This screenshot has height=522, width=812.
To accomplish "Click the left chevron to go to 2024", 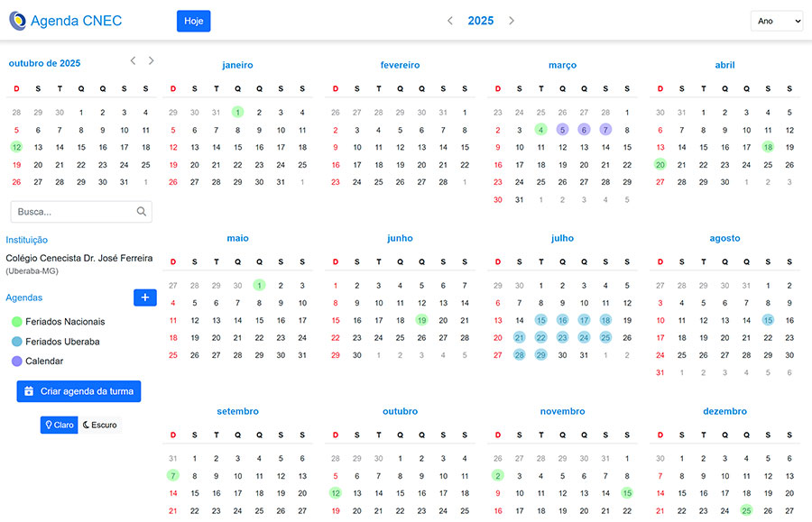I will (450, 20).
